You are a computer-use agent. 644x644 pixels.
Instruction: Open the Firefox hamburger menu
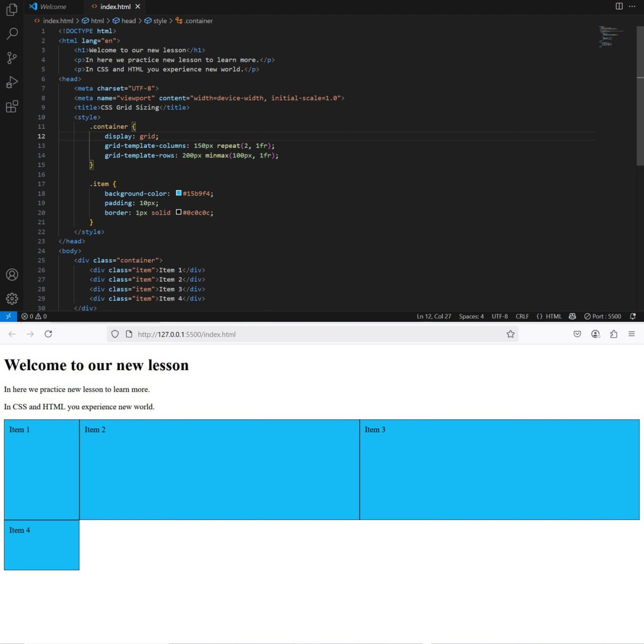(632, 334)
